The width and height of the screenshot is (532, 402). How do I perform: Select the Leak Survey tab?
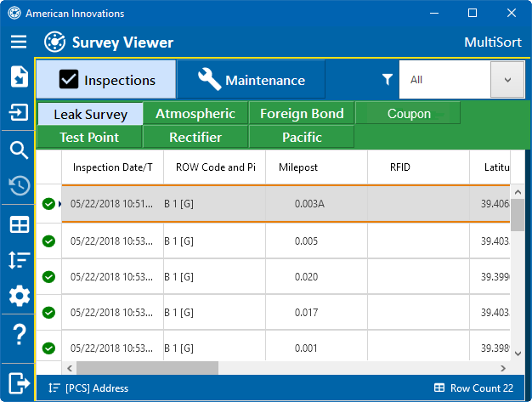click(90, 114)
